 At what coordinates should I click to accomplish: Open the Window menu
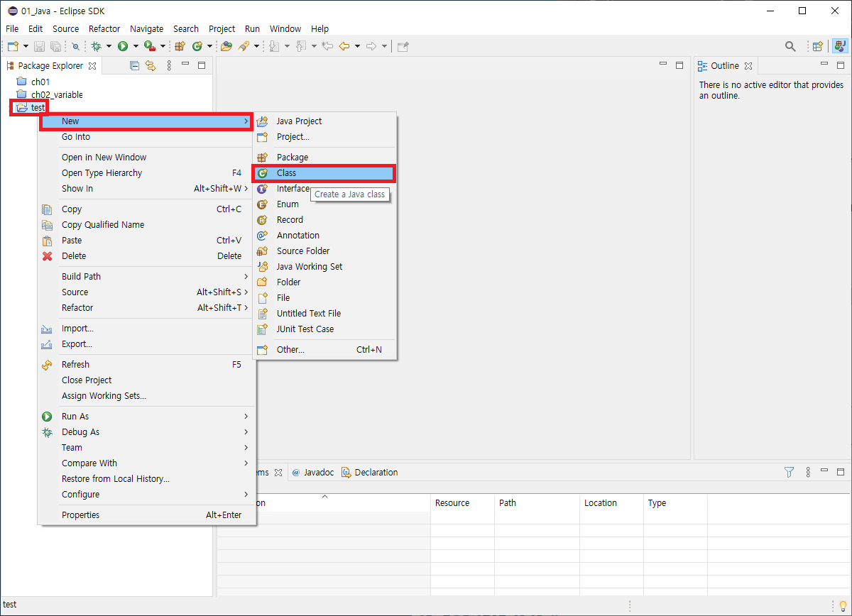click(x=285, y=28)
